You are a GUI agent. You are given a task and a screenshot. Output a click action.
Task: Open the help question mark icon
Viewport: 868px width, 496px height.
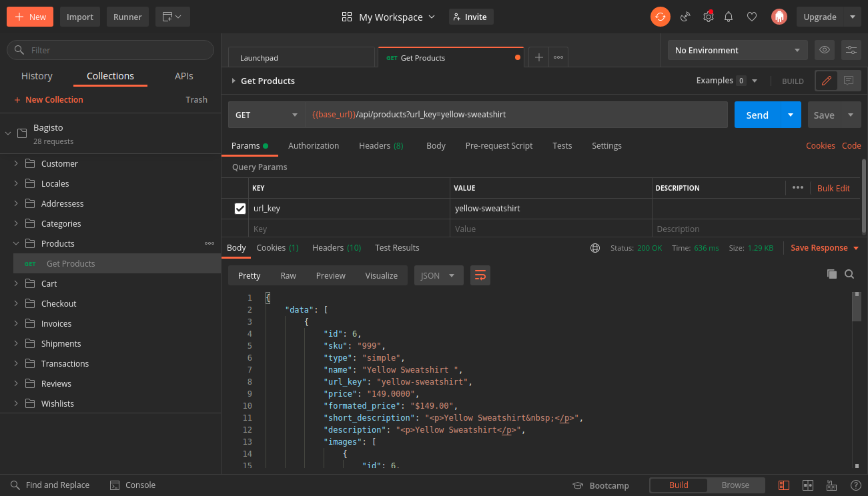(x=855, y=485)
